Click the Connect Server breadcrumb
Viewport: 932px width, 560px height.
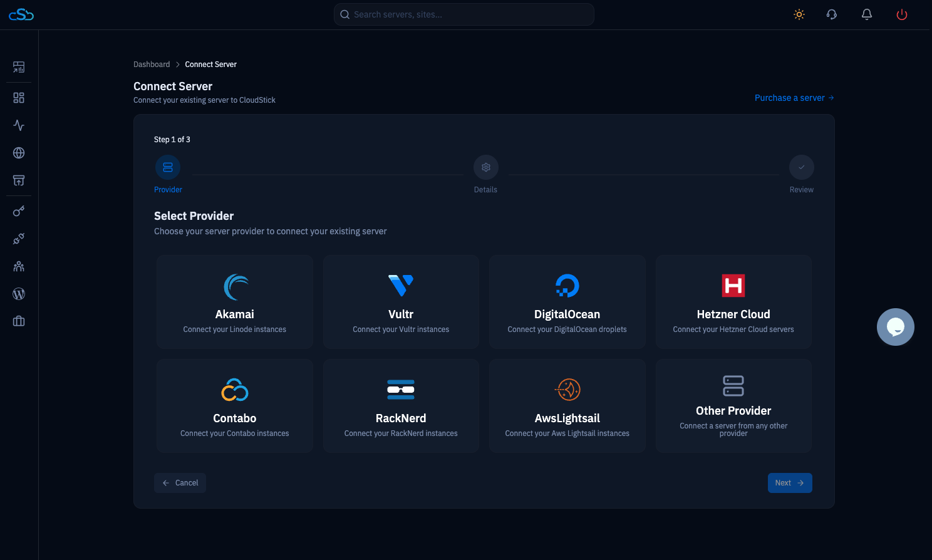pos(211,65)
